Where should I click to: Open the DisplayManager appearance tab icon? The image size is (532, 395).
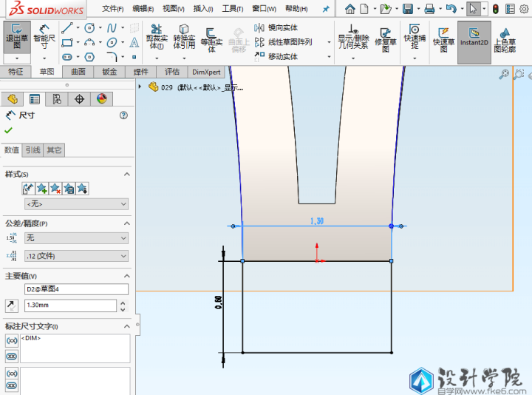[102, 99]
